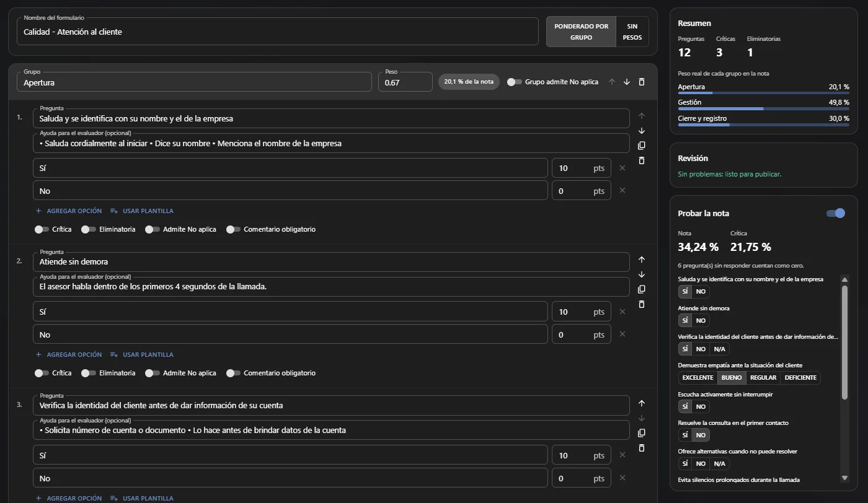868x503 pixels.
Task: Enable 'Admite No aplica' for question 2
Action: [153, 373]
